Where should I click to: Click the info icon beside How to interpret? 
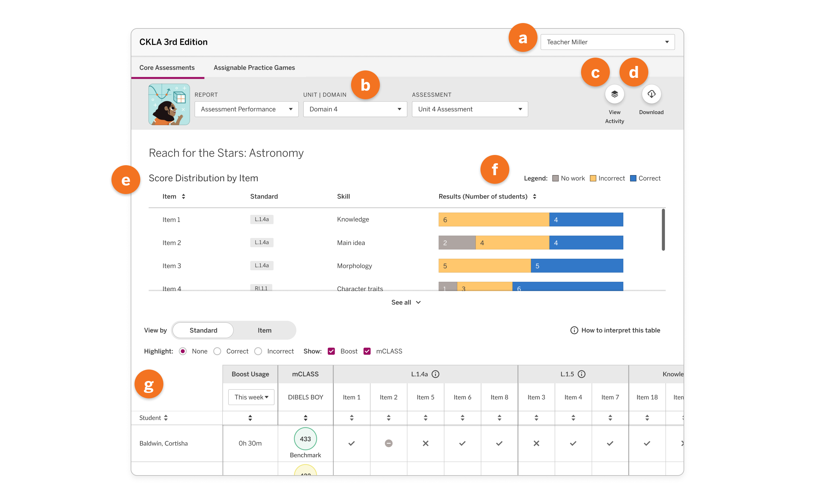[x=574, y=330]
